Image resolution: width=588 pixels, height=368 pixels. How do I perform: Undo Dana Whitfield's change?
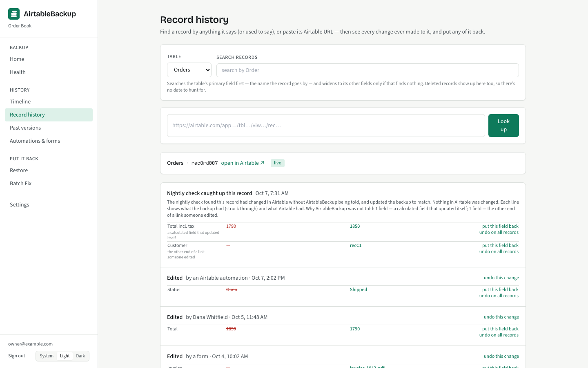click(x=501, y=317)
